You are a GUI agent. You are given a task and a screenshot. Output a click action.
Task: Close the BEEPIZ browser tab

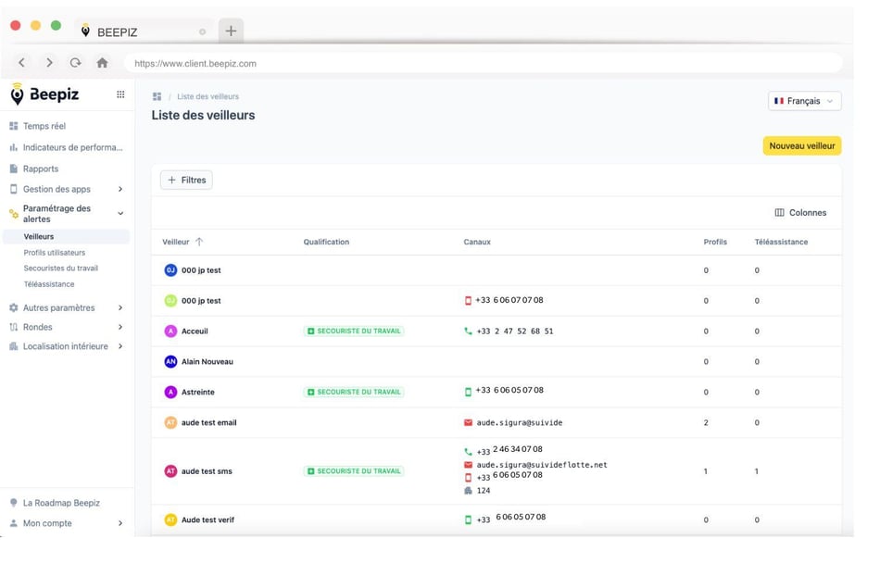pyautogui.click(x=203, y=32)
